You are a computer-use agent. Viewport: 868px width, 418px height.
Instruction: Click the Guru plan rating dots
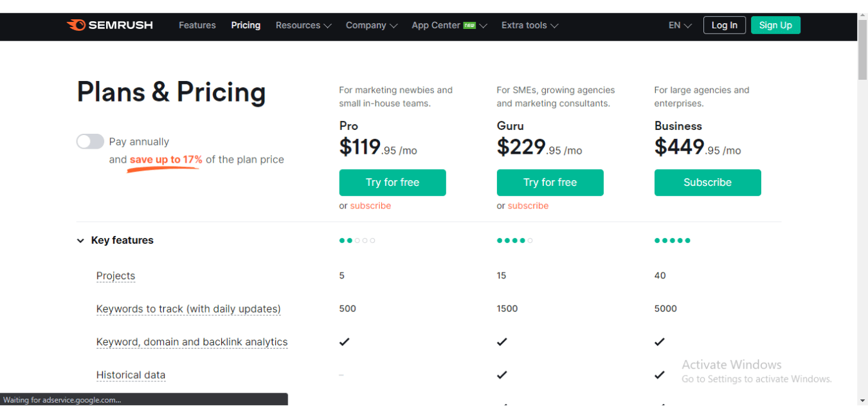click(x=514, y=240)
